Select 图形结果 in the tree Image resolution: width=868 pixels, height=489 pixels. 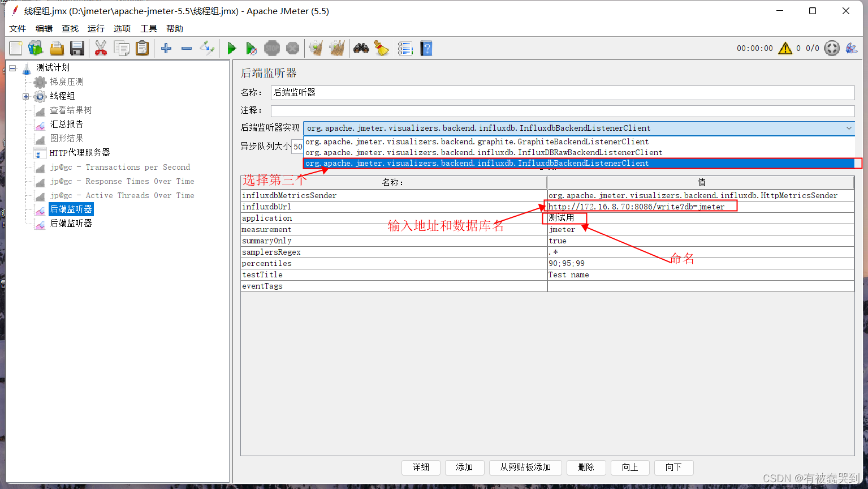pyautogui.click(x=66, y=138)
